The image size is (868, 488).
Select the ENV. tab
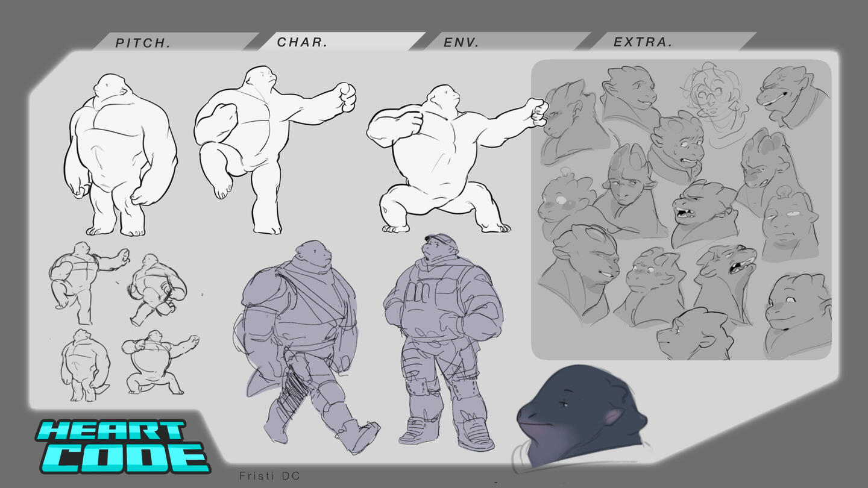[x=461, y=43]
